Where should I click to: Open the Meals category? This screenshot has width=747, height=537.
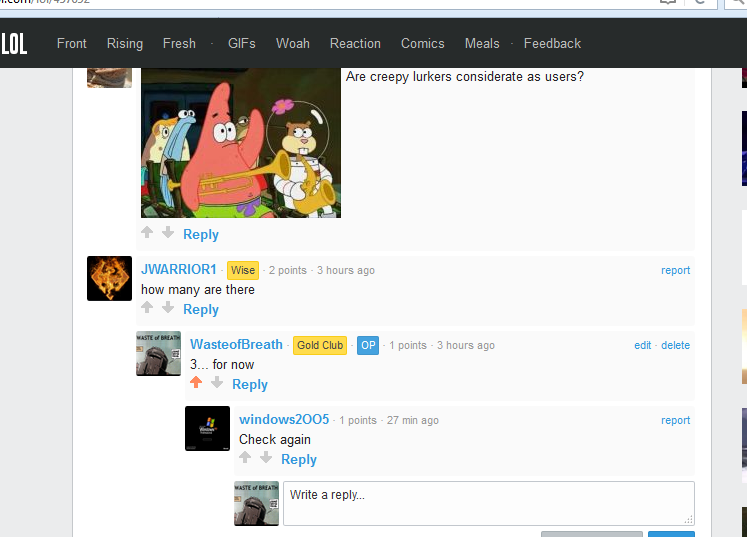[x=482, y=43]
